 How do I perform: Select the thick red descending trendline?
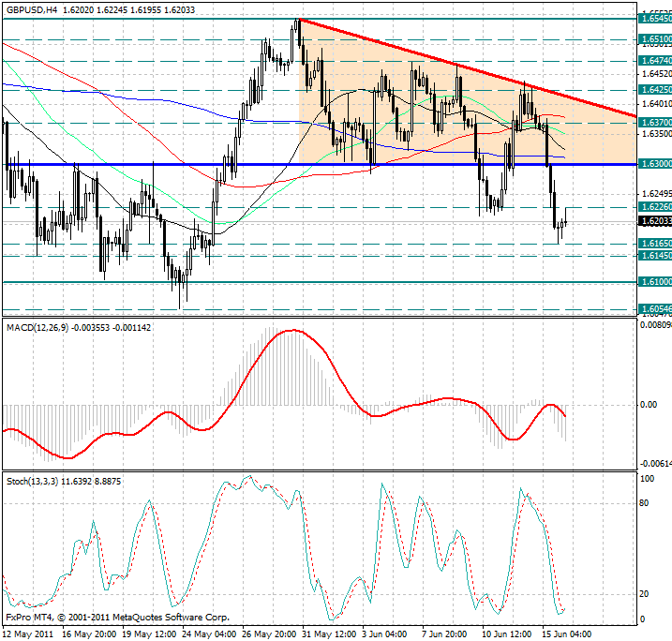click(x=468, y=67)
